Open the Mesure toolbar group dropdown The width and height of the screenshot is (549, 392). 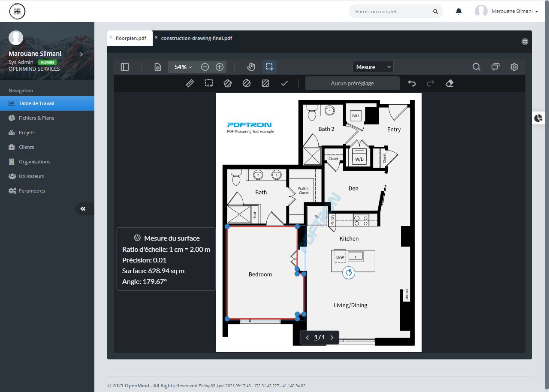(373, 67)
